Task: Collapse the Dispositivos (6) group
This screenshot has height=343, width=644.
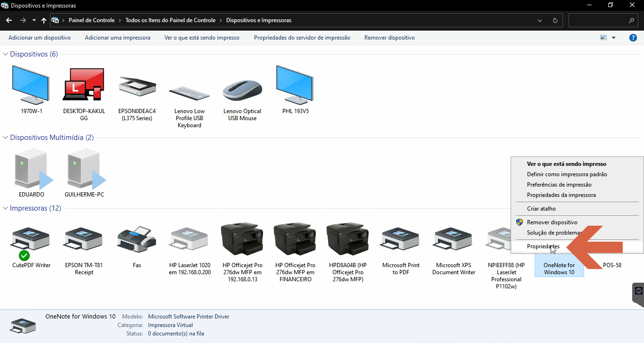Action: [x=6, y=54]
